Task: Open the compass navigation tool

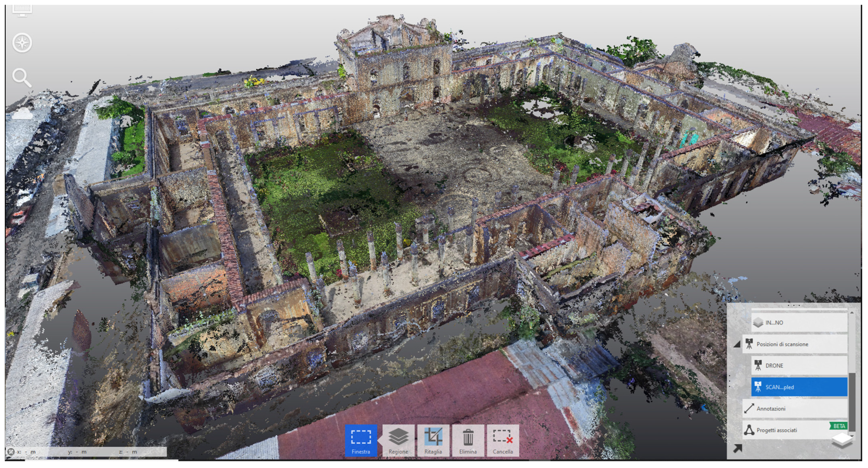Action: point(22,43)
